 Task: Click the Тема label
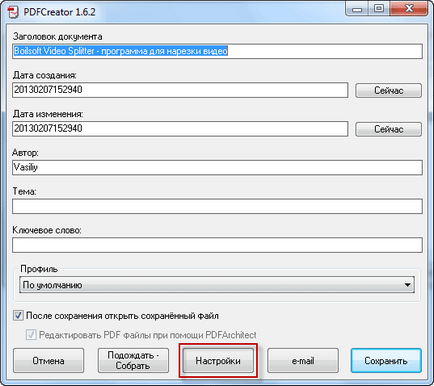[24, 191]
